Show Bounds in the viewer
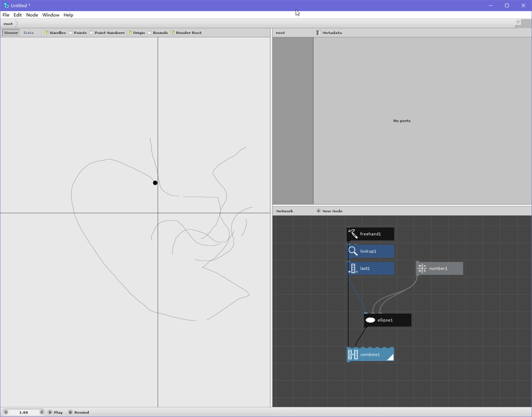The width and height of the screenshot is (532, 417). (149, 32)
